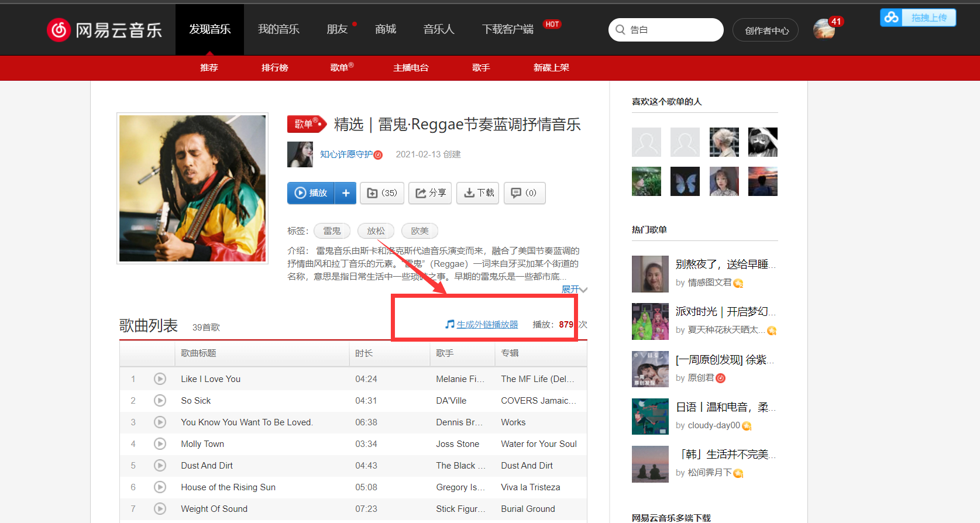
Task: Open album Viva la Tristeza
Action: pos(531,487)
